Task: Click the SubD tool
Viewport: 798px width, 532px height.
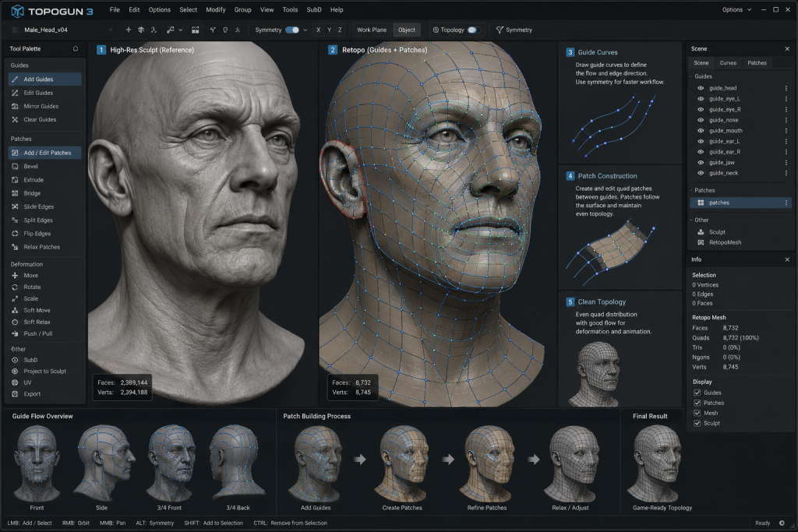Action: point(44,360)
